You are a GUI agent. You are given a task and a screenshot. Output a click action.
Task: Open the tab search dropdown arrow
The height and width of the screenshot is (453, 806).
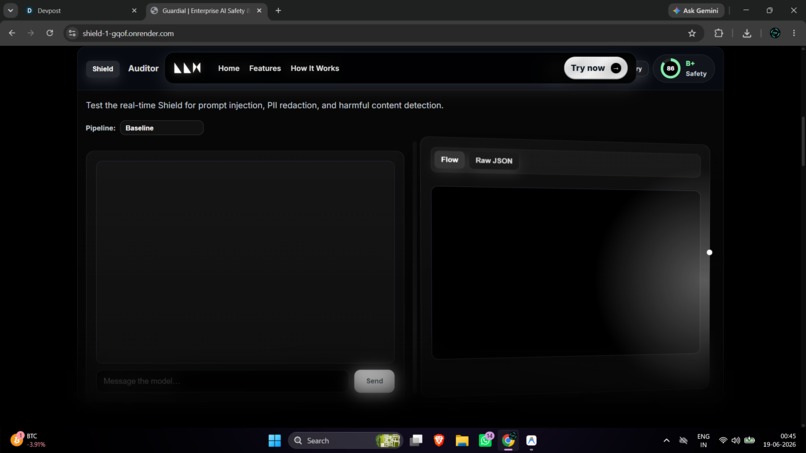click(x=10, y=10)
